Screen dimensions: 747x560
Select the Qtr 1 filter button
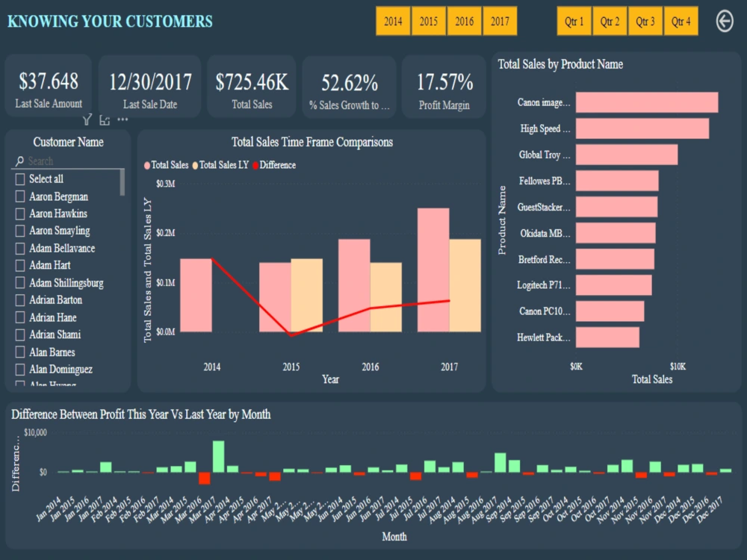pyautogui.click(x=574, y=21)
